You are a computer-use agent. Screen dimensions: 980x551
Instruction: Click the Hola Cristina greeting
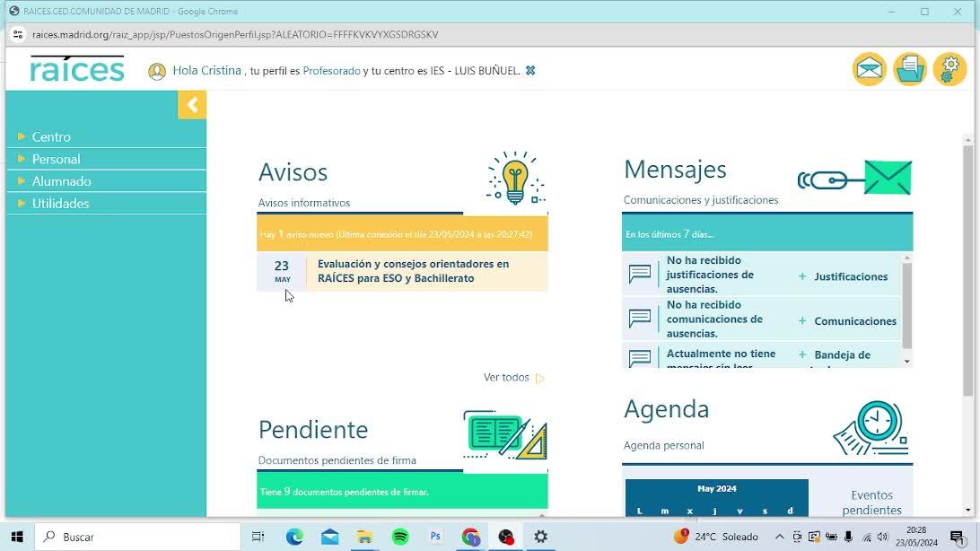[x=207, y=71]
